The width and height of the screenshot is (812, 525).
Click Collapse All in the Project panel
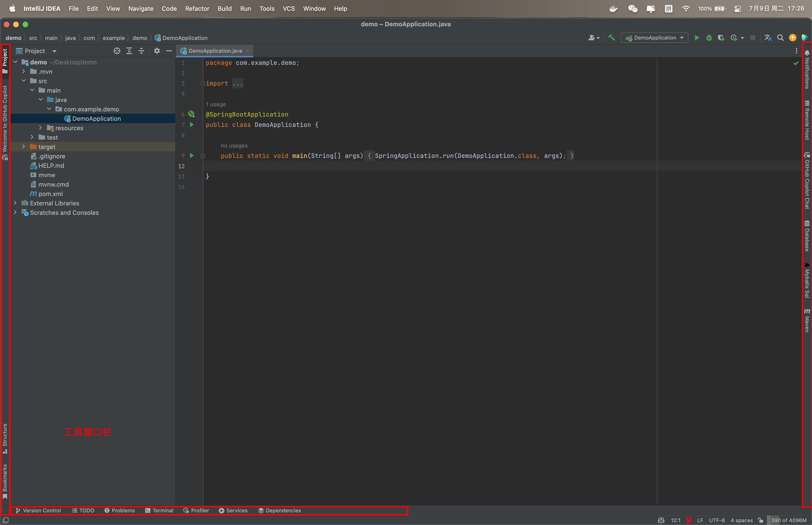pos(141,51)
